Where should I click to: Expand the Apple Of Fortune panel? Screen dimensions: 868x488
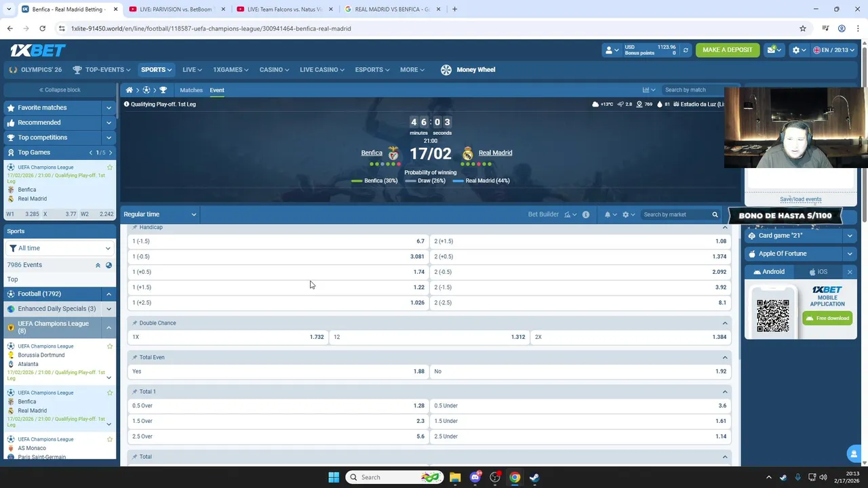pyautogui.click(x=850, y=254)
